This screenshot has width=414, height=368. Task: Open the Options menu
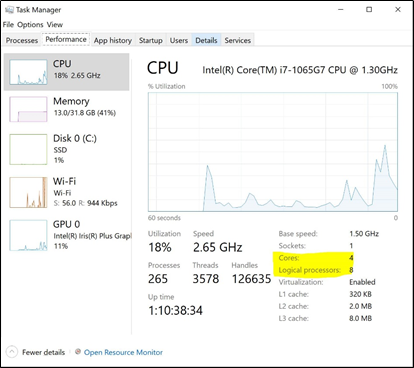tap(30, 25)
